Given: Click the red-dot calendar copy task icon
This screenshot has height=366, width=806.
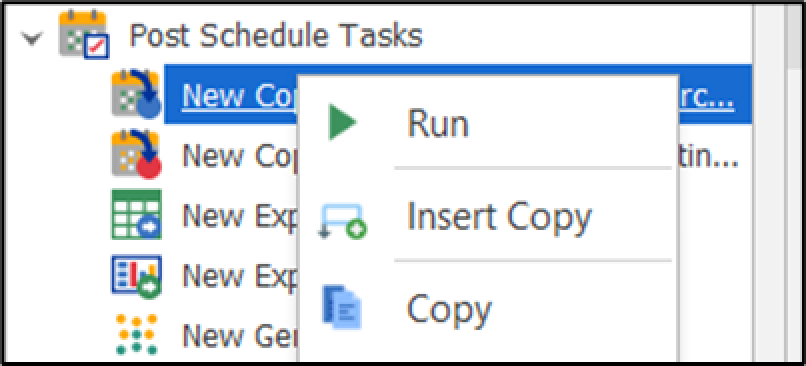Looking at the screenshot, I should point(136,154).
